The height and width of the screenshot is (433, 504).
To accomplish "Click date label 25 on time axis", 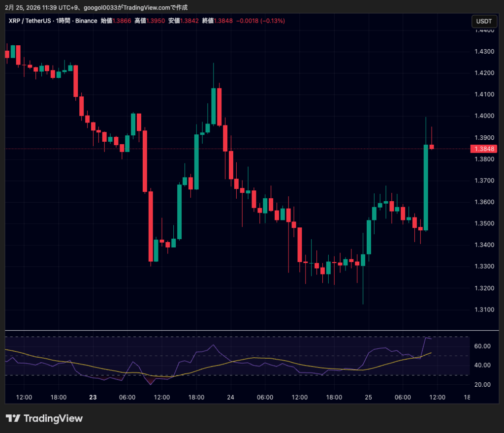I will [x=369, y=397].
